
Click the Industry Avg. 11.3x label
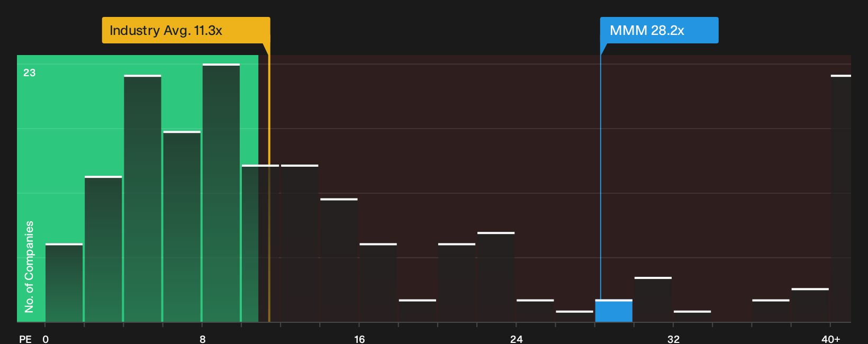pos(186,30)
